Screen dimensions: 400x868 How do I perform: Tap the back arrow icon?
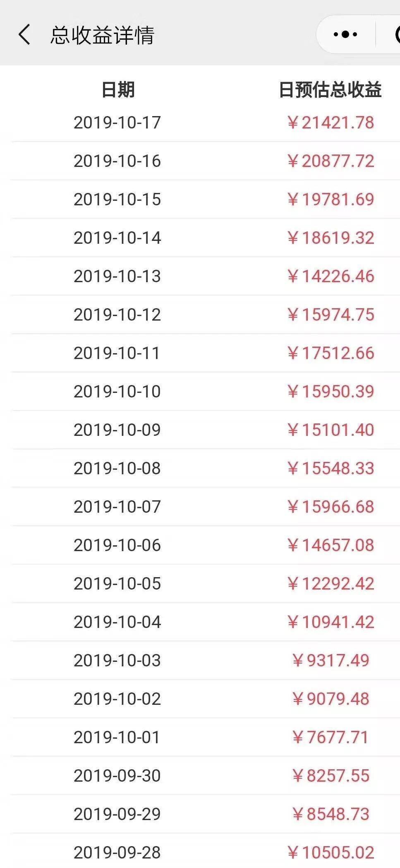pyautogui.click(x=24, y=34)
